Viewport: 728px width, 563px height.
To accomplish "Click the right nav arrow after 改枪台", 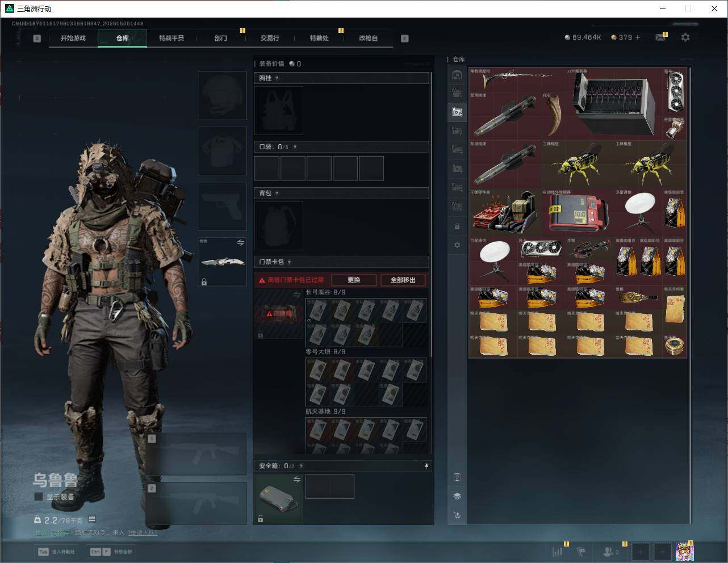I will point(405,38).
